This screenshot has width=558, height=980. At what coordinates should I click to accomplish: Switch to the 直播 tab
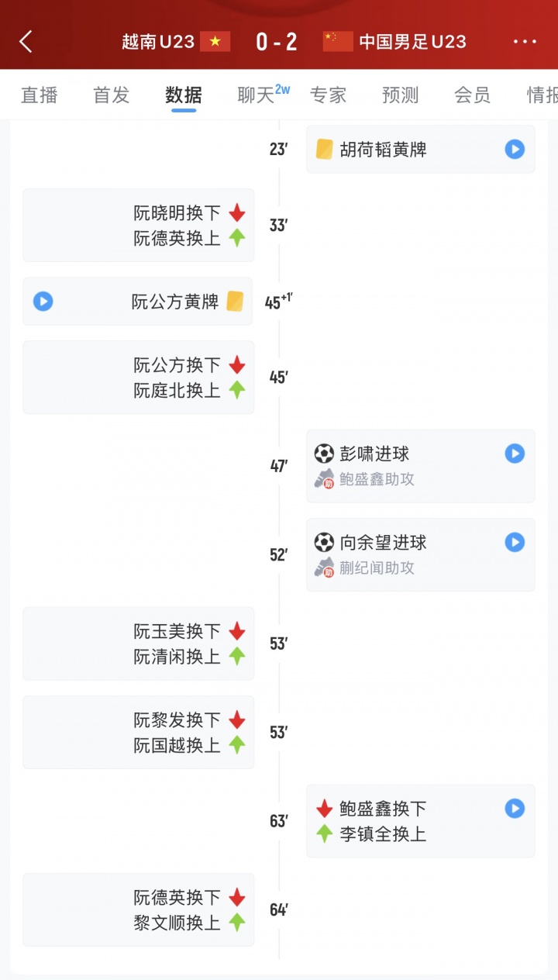(40, 95)
